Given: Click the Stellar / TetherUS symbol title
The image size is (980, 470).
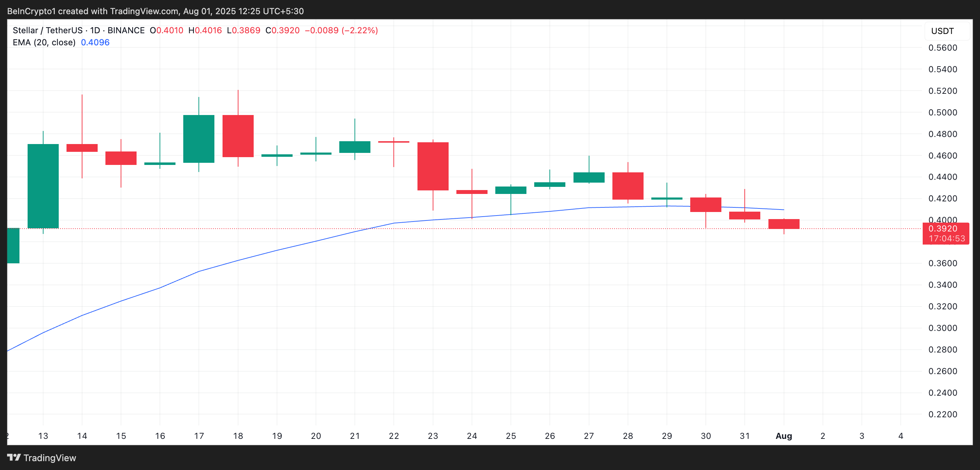Looking at the screenshot, I should pos(47,30).
